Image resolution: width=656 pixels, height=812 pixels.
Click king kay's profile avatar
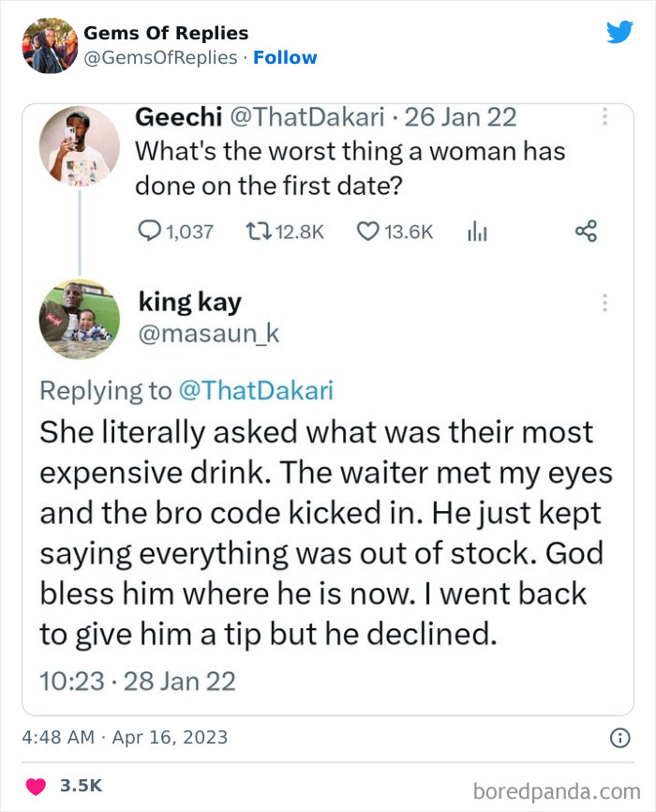pos(79,319)
